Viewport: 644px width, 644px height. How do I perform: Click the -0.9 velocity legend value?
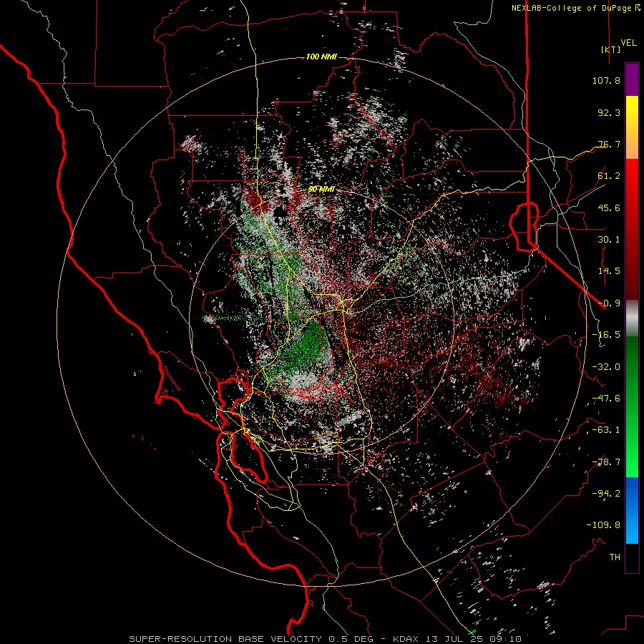point(609,303)
